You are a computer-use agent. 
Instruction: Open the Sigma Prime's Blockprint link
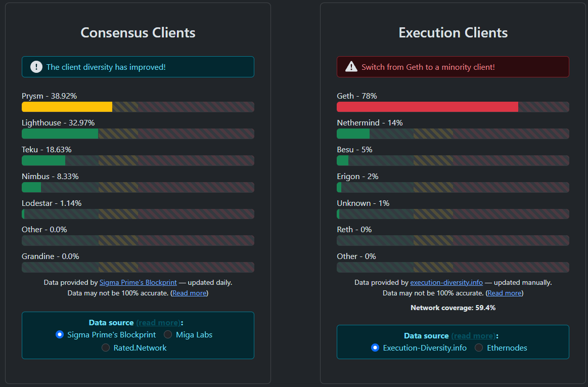coord(138,282)
